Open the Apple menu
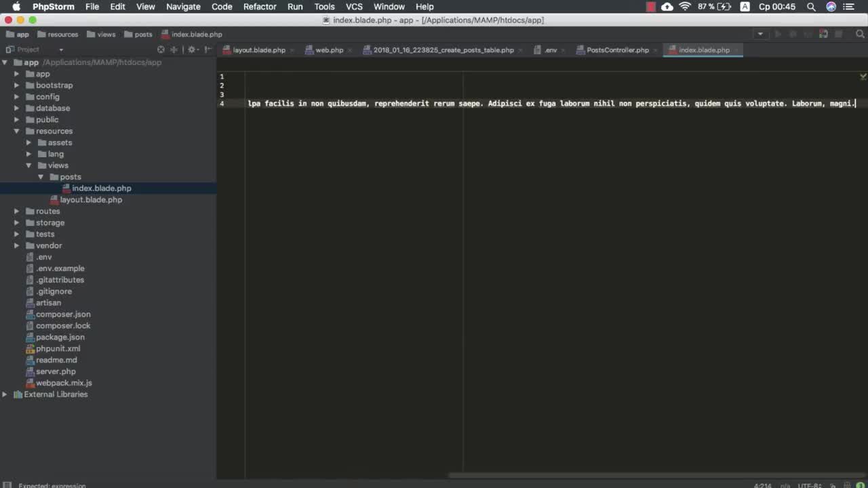868x488 pixels. pos(16,7)
